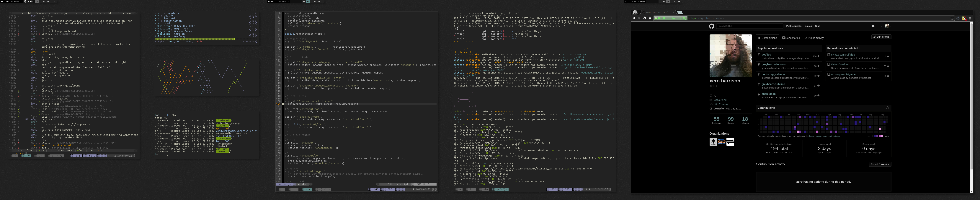Expand the plus create-new dropdown
The image size is (980, 200).
coord(880,26)
